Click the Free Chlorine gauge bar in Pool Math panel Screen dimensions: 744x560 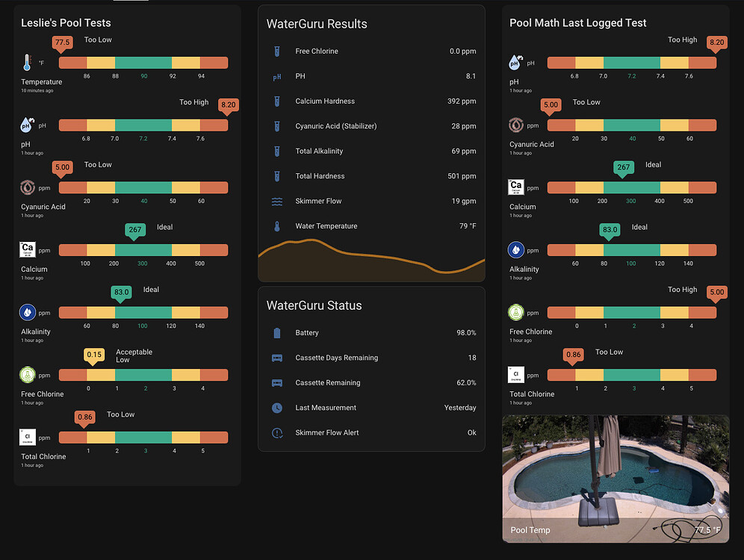(631, 313)
